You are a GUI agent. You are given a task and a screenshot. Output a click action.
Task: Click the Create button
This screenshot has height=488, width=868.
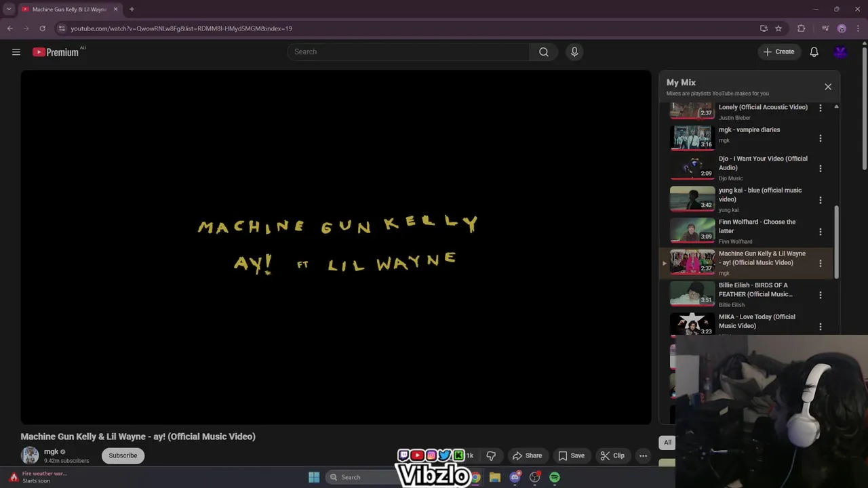[x=779, y=52]
